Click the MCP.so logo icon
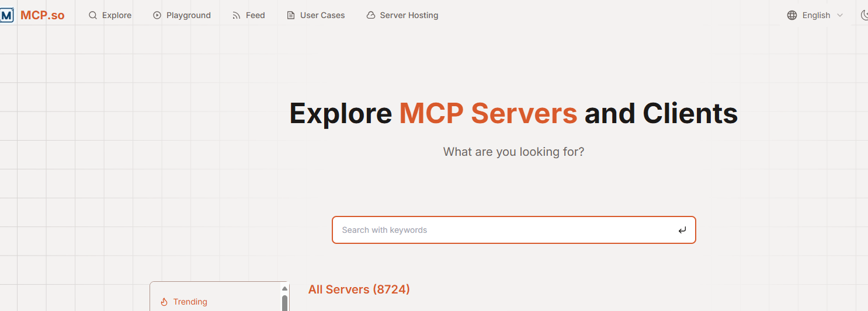 point(6,15)
